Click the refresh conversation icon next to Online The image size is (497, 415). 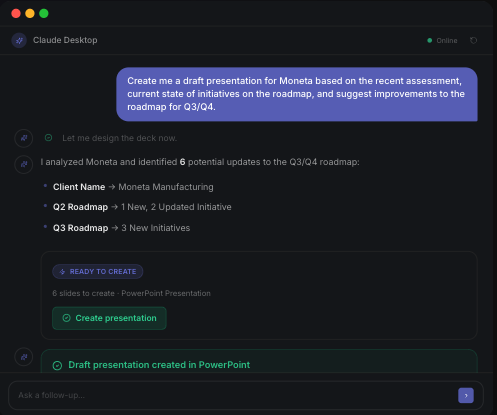pos(473,40)
